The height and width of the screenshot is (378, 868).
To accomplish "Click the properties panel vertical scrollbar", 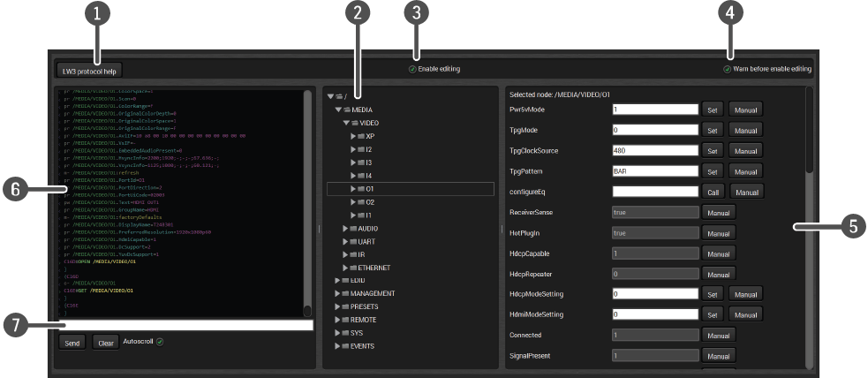I will (810, 227).
